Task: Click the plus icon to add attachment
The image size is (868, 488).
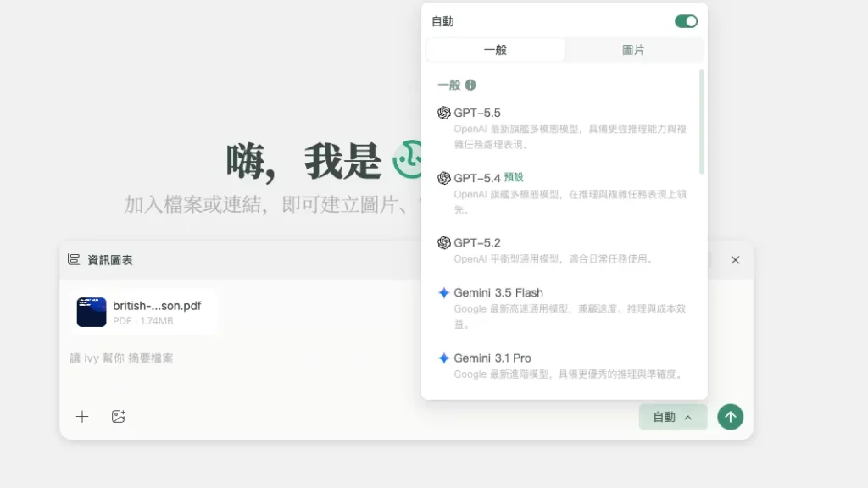Action: [82, 417]
